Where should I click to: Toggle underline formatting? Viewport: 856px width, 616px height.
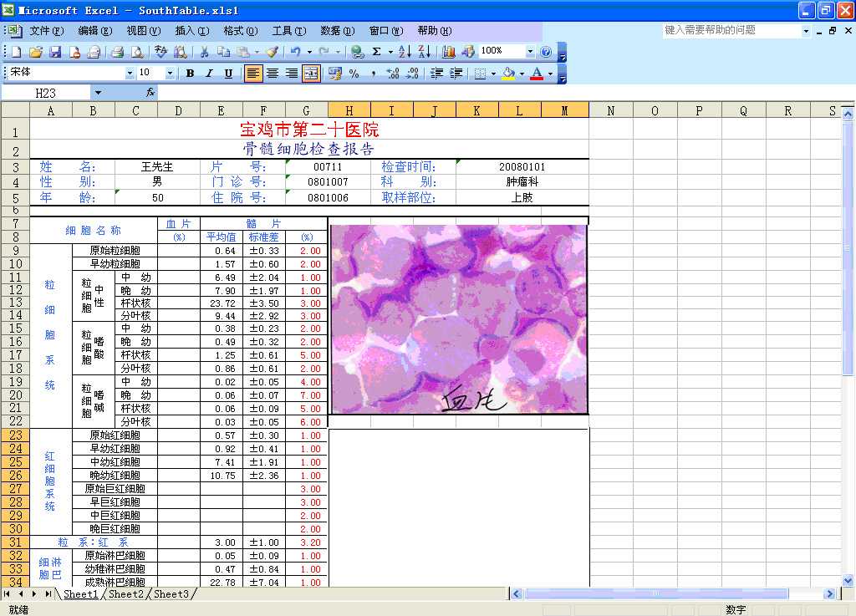(228, 74)
